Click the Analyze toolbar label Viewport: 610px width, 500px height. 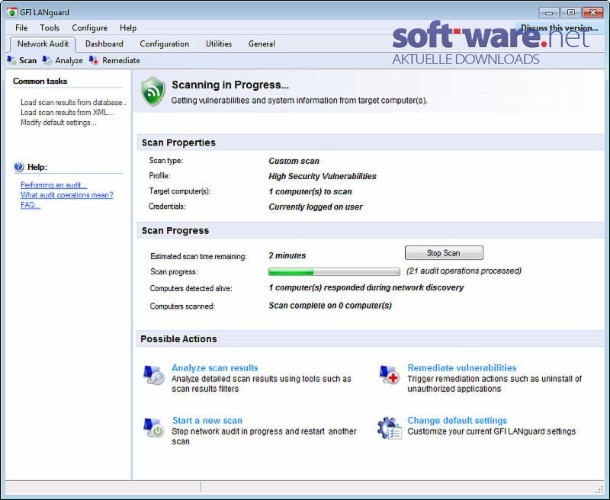point(69,60)
